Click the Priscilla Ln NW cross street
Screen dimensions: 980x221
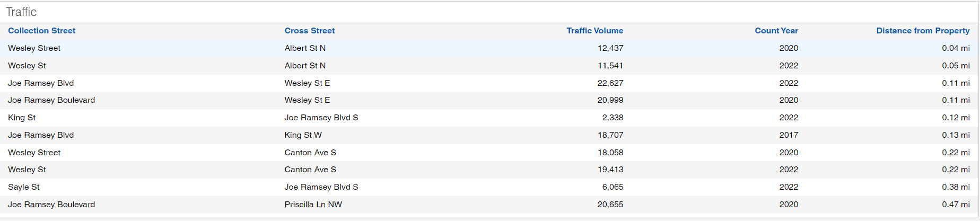pos(313,205)
